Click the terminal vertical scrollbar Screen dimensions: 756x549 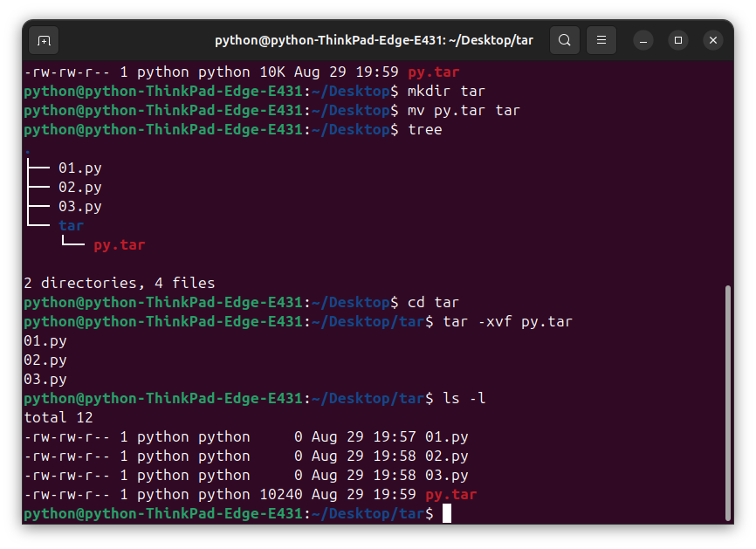[x=728, y=403]
